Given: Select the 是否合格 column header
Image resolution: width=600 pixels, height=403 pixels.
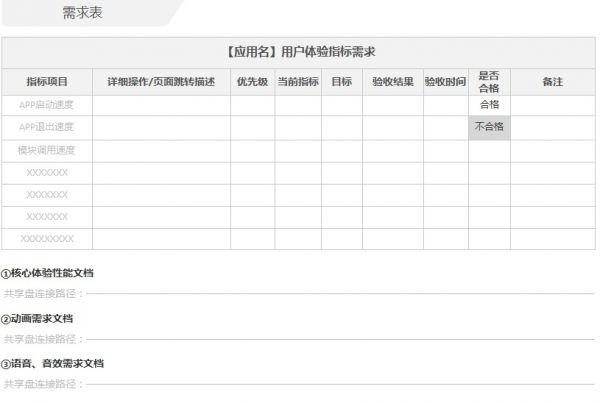Looking at the screenshot, I should click(x=489, y=82).
